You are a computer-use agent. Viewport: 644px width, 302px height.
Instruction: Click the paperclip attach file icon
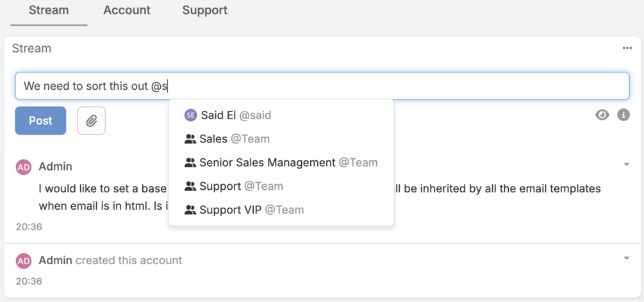(x=92, y=121)
